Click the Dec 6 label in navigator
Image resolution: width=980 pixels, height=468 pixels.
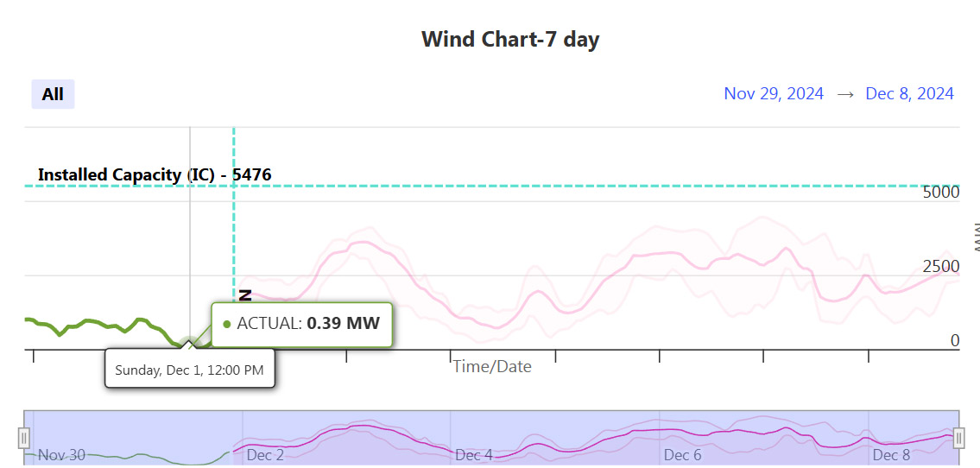[x=682, y=455]
